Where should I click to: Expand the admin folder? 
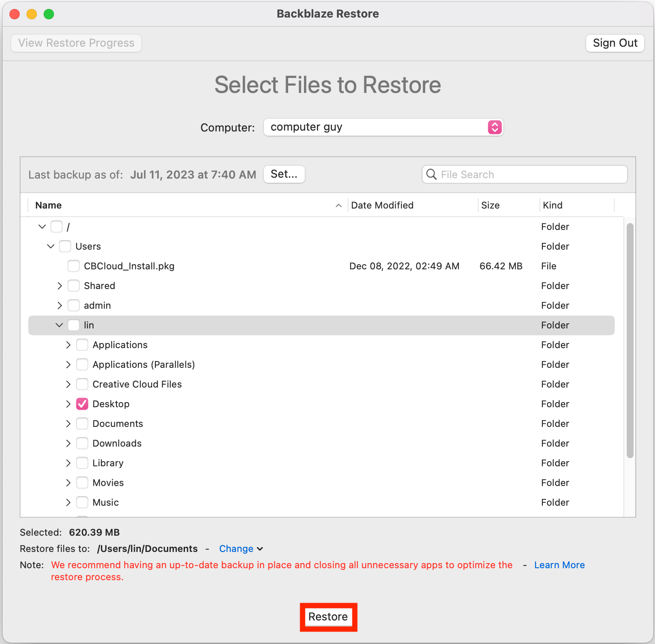(x=60, y=305)
